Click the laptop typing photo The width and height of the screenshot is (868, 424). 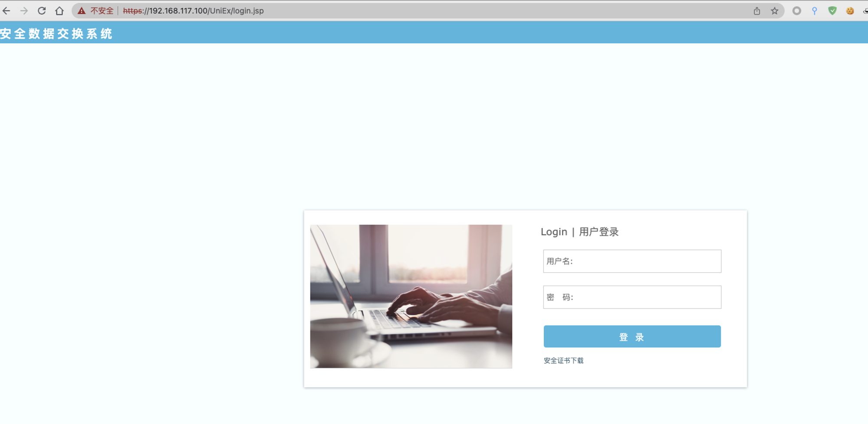411,296
